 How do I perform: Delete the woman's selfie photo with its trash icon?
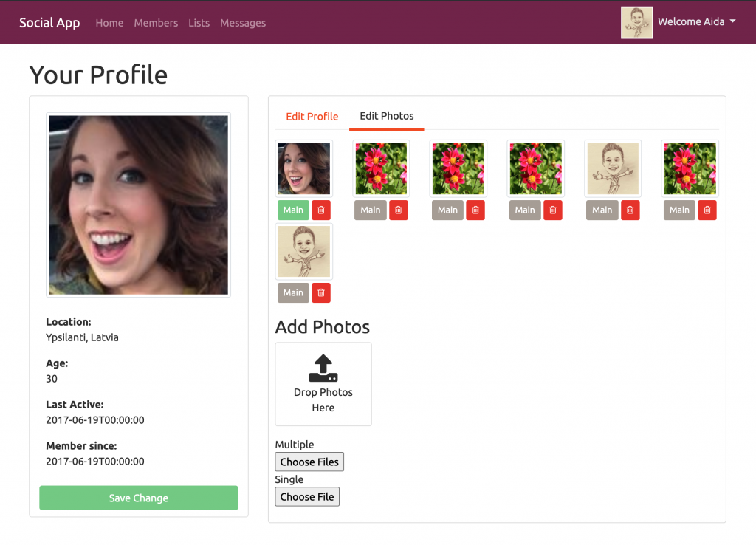321,210
